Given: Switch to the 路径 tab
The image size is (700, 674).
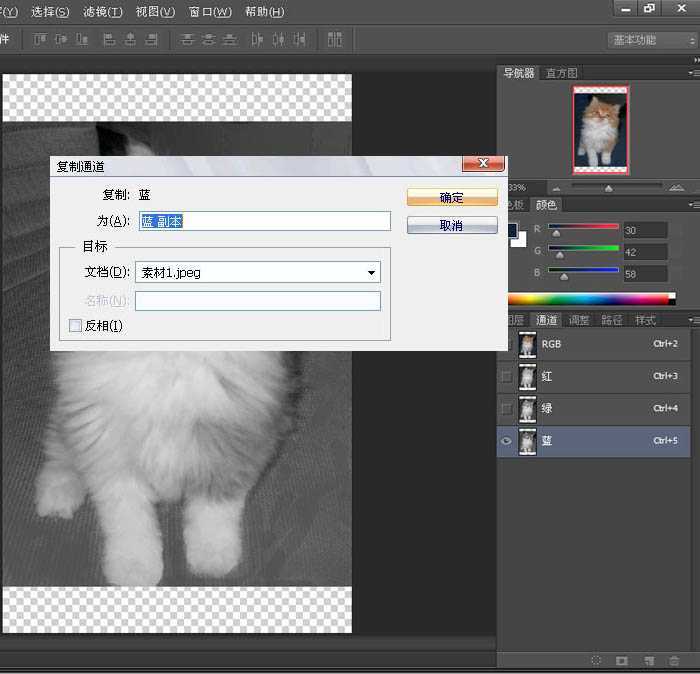Looking at the screenshot, I should pyautogui.click(x=611, y=320).
